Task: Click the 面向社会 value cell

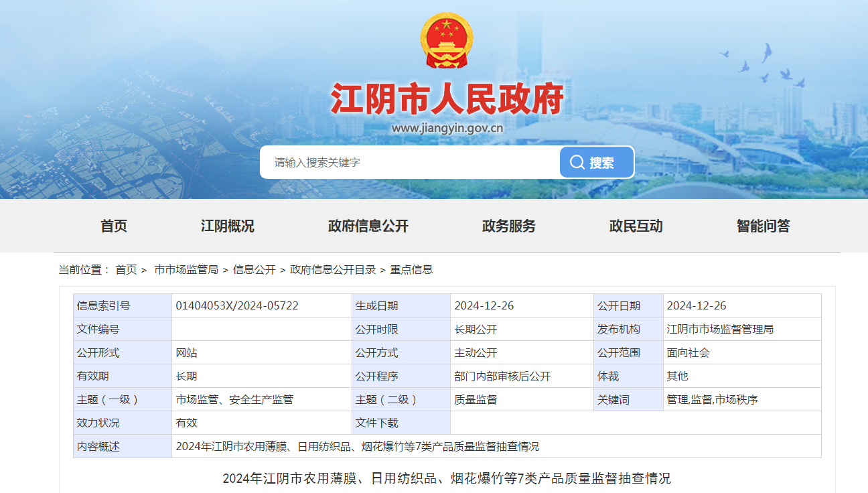Action: (x=742, y=352)
